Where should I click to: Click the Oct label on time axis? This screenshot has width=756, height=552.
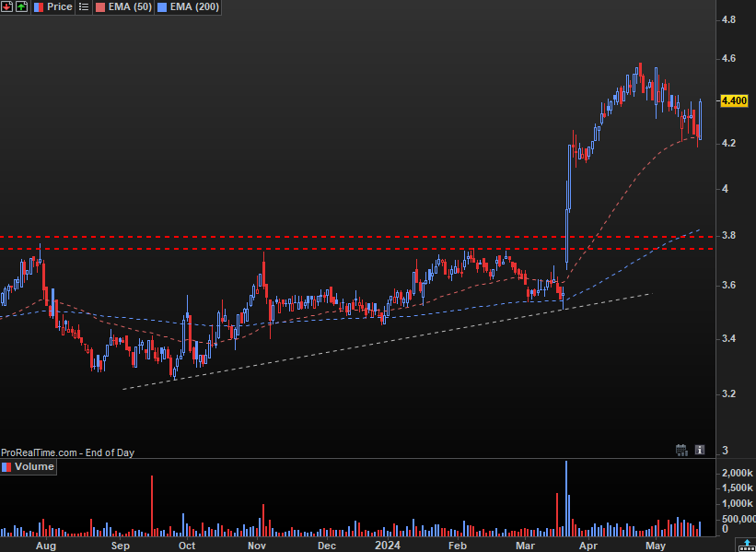click(187, 546)
